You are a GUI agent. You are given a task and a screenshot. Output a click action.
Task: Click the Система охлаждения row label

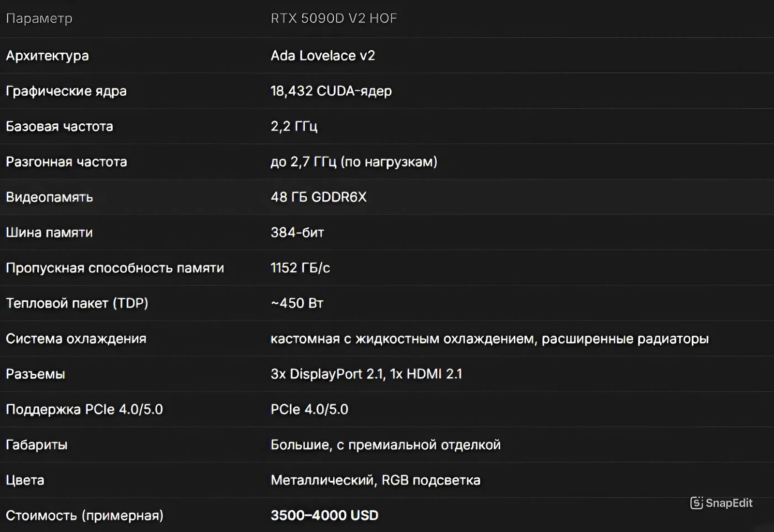pyautogui.click(x=76, y=339)
